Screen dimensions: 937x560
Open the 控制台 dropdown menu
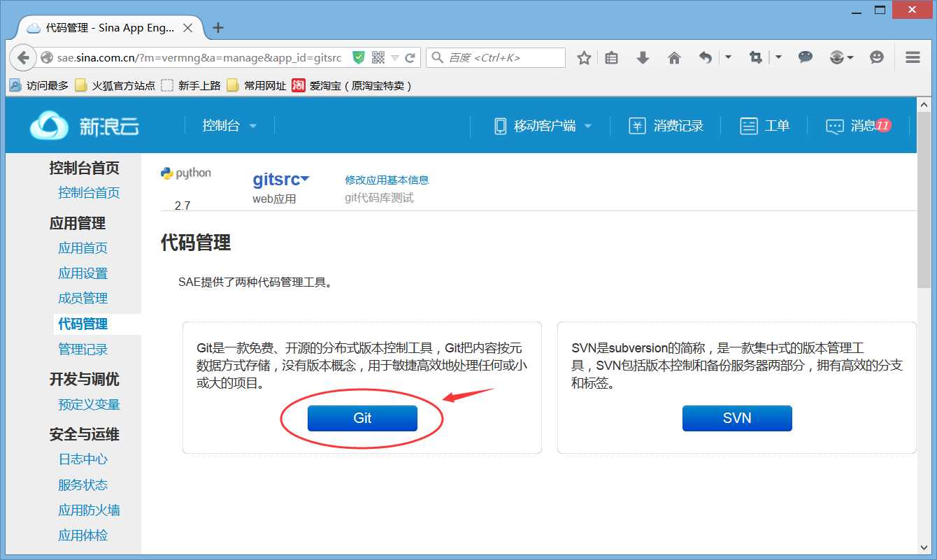(230, 124)
